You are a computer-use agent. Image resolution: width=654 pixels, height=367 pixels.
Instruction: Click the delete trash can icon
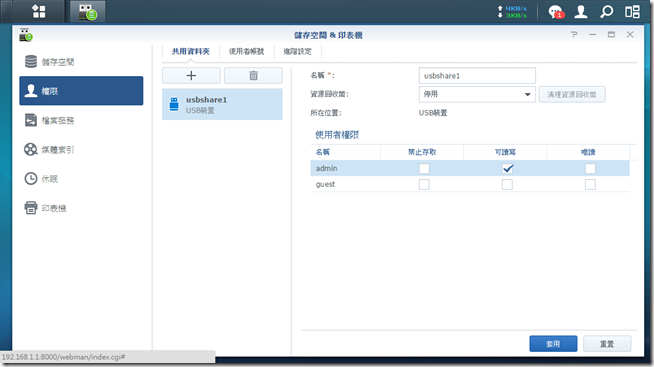click(x=253, y=75)
